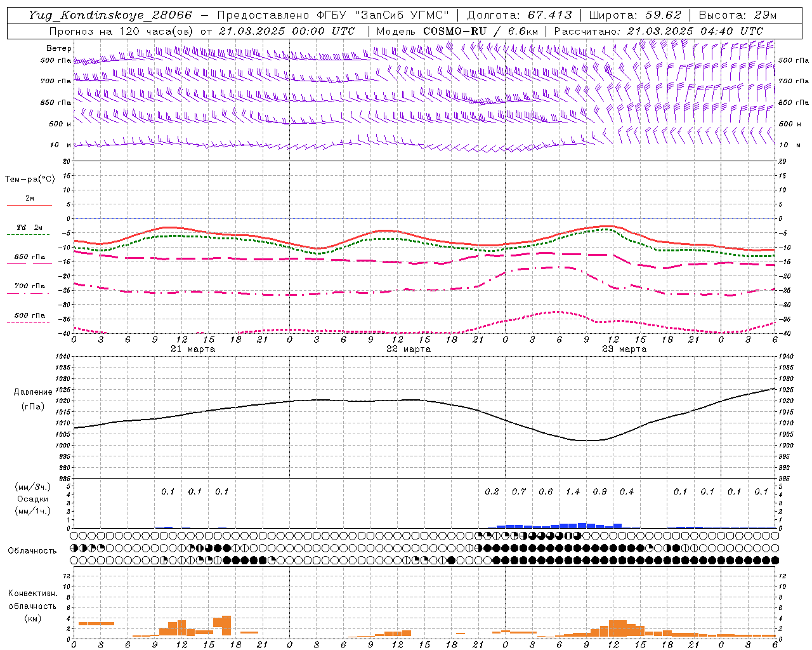The image size is (812, 650).
Task: Click the date label 22 марта
Action: coord(409,349)
